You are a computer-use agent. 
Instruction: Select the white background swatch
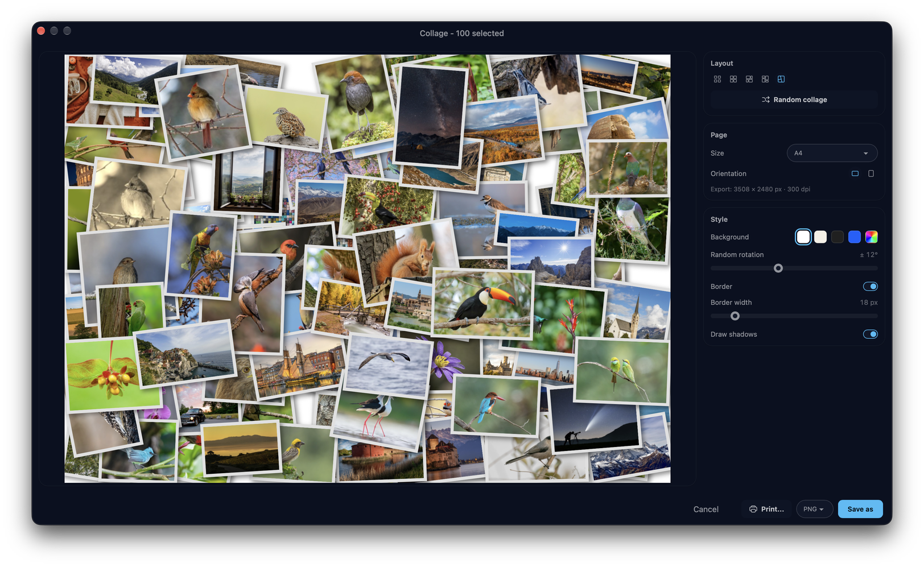point(803,237)
